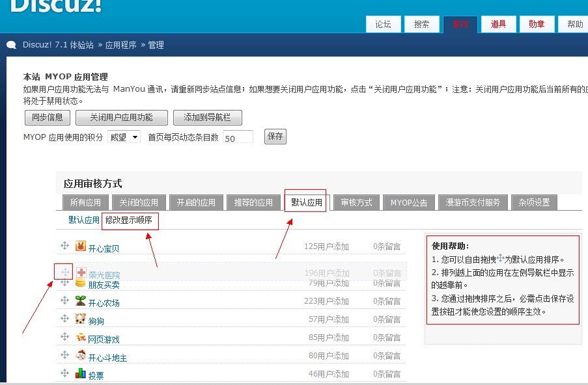
Task: Click the drag handle for 荣光医院
Action: [65, 272]
